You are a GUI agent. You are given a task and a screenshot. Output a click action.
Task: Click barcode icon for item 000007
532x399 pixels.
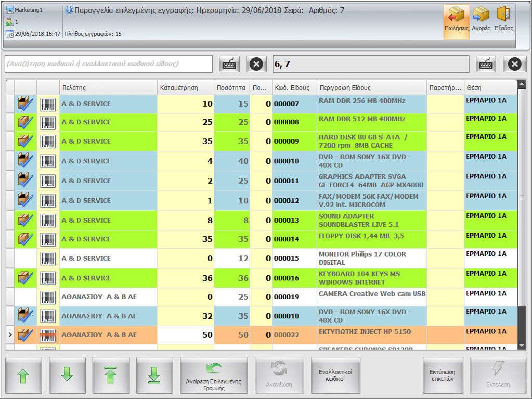tap(48, 104)
